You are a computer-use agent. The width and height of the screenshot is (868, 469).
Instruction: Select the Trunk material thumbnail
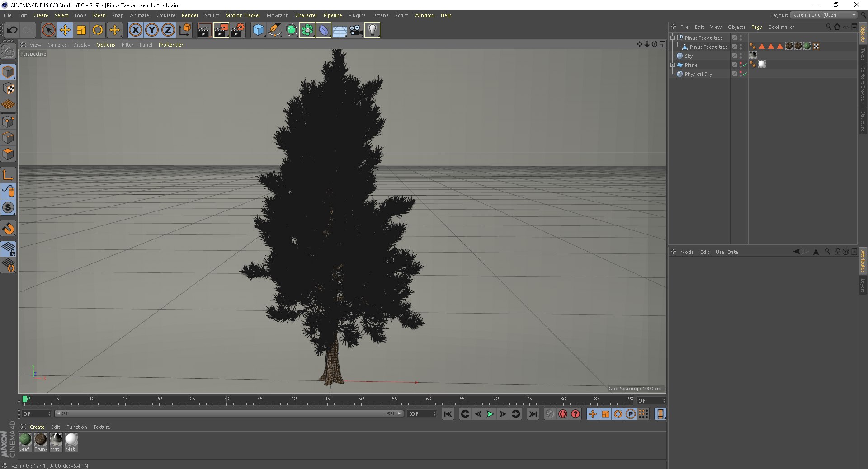pos(41,442)
